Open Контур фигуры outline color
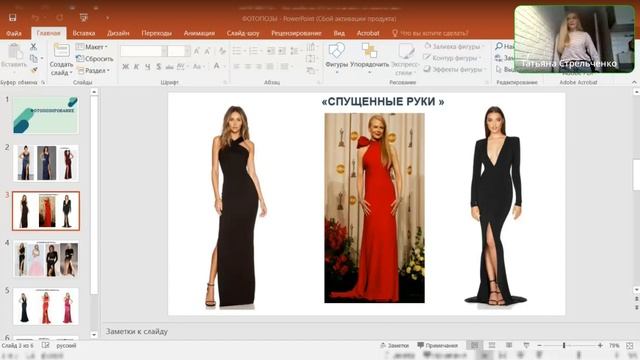 [x=453, y=58]
